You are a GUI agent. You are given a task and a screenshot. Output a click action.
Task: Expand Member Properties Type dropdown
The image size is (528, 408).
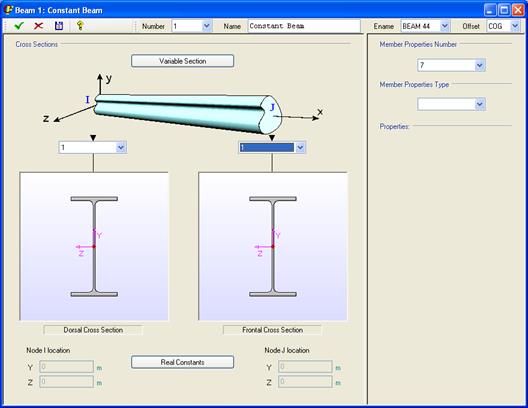480,104
